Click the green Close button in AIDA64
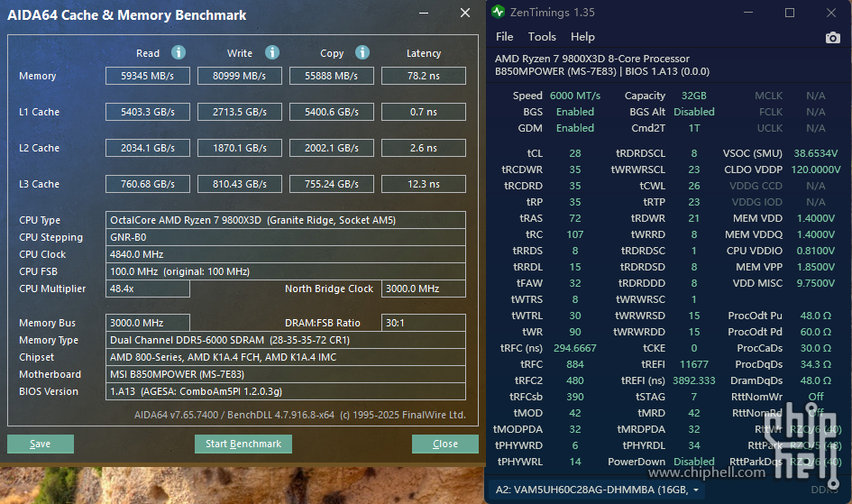 tap(444, 444)
